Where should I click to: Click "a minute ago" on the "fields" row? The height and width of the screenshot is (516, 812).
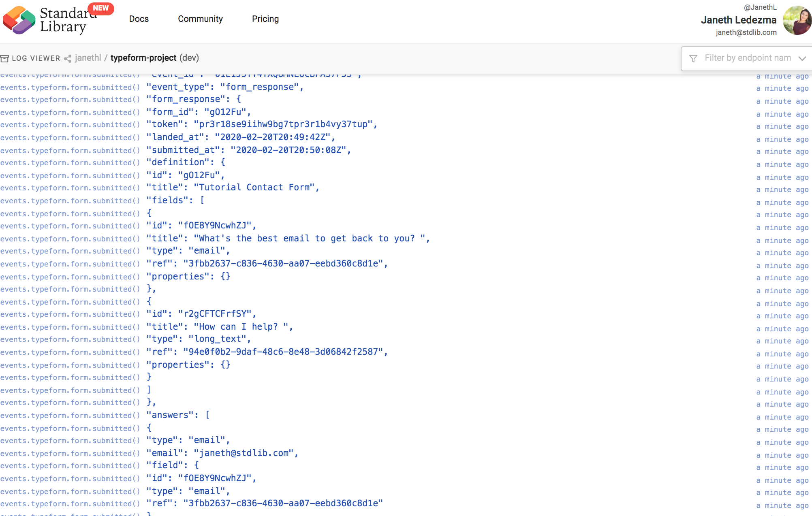782,203
